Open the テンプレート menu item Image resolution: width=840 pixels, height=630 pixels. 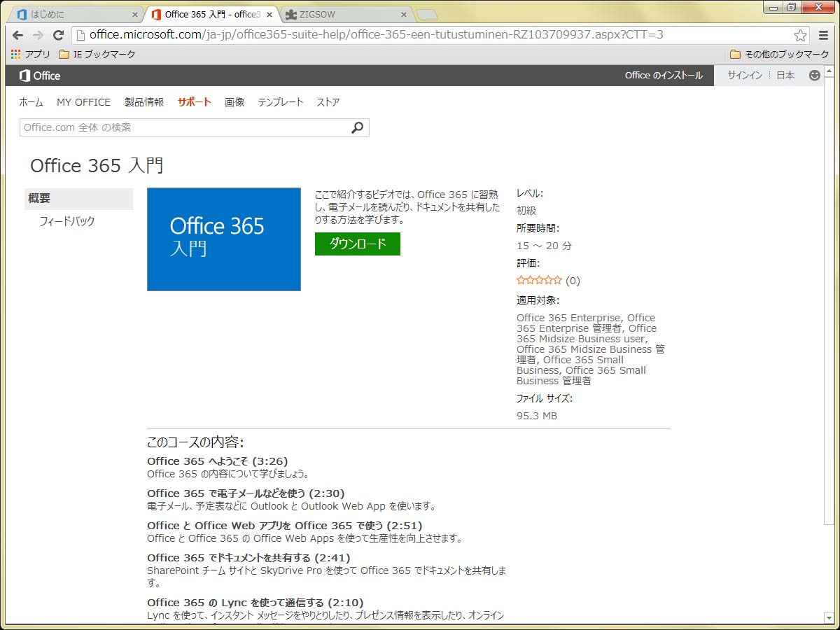tap(281, 102)
